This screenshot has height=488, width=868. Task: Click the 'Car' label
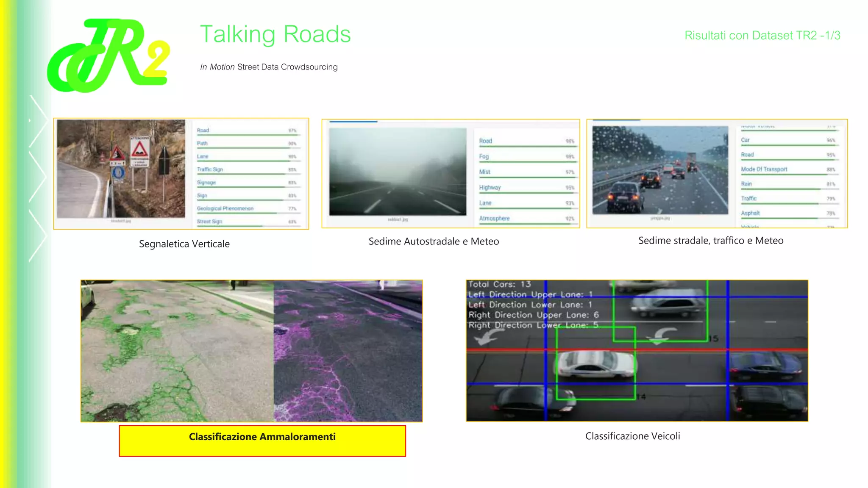745,140
